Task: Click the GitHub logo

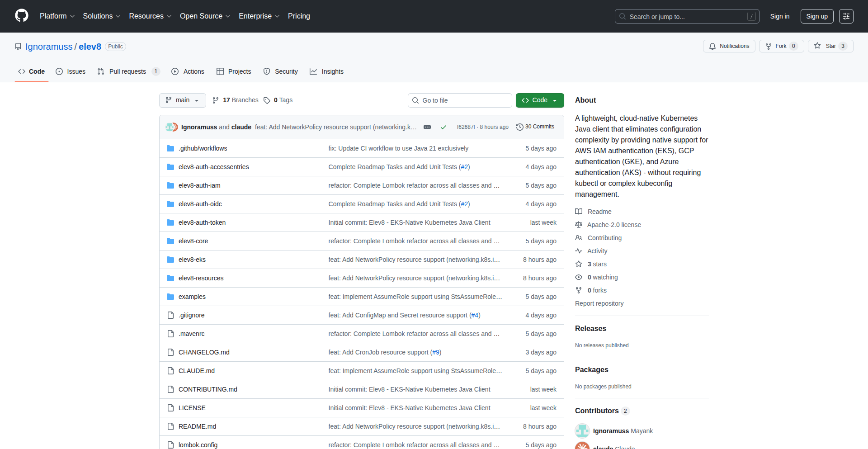Action: pos(21,16)
